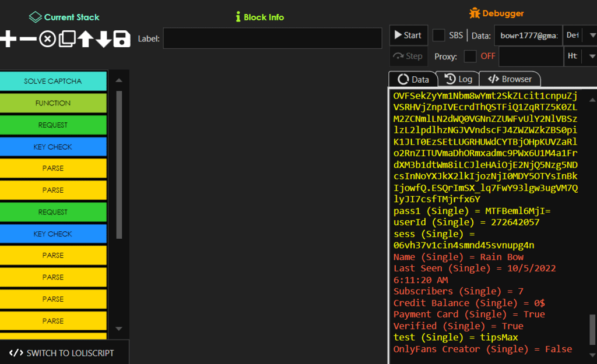Select the Data tab
597x364 pixels.
coord(413,79)
